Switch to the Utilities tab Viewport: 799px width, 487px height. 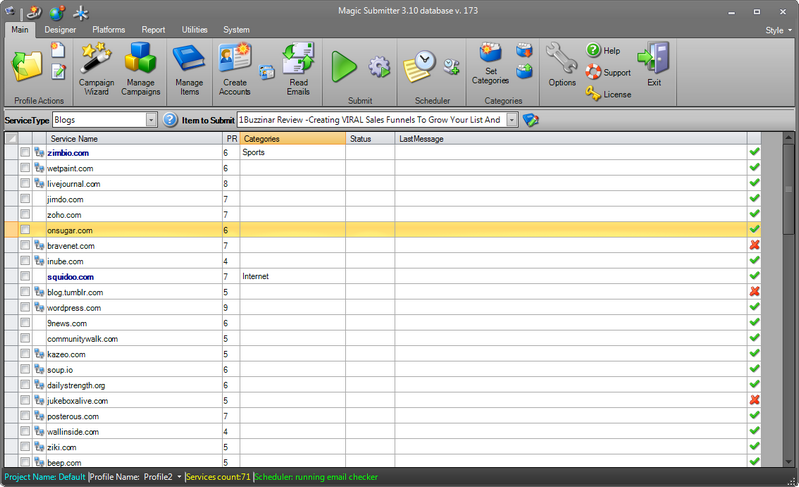pos(195,30)
